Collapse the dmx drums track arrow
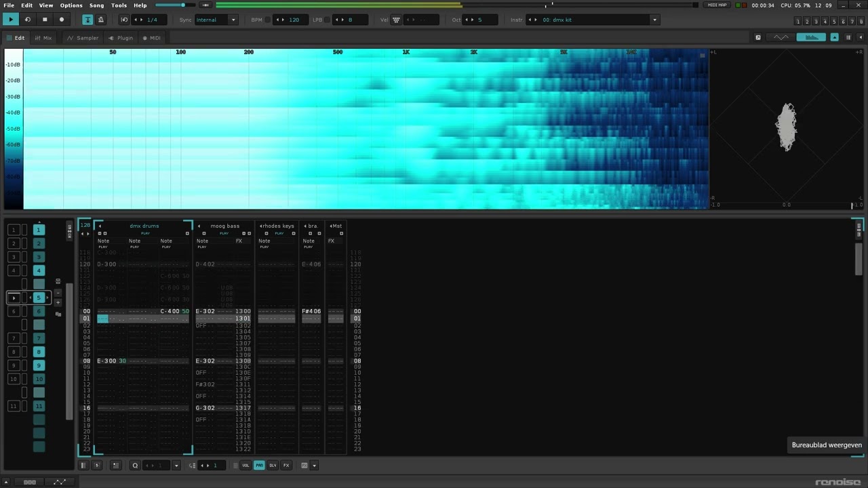The width and height of the screenshot is (868, 488). [100, 226]
